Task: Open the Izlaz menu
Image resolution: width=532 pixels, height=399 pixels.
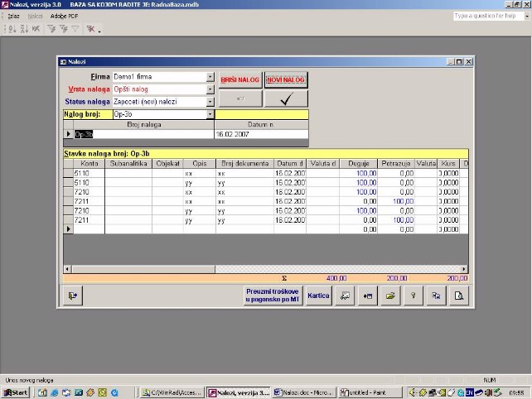Action: click(x=13, y=16)
